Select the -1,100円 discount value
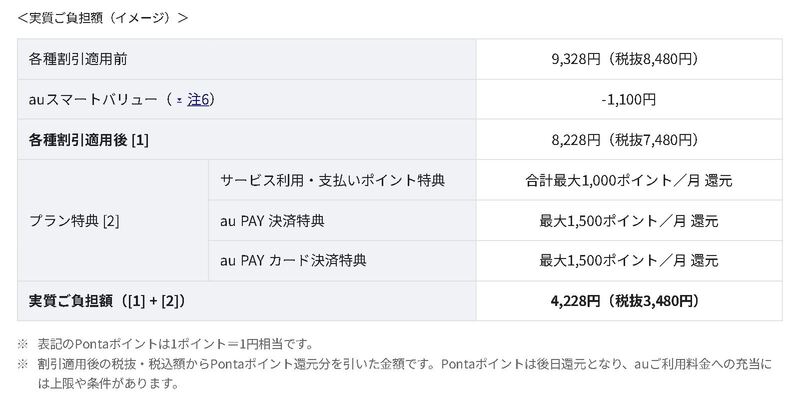 point(629,99)
